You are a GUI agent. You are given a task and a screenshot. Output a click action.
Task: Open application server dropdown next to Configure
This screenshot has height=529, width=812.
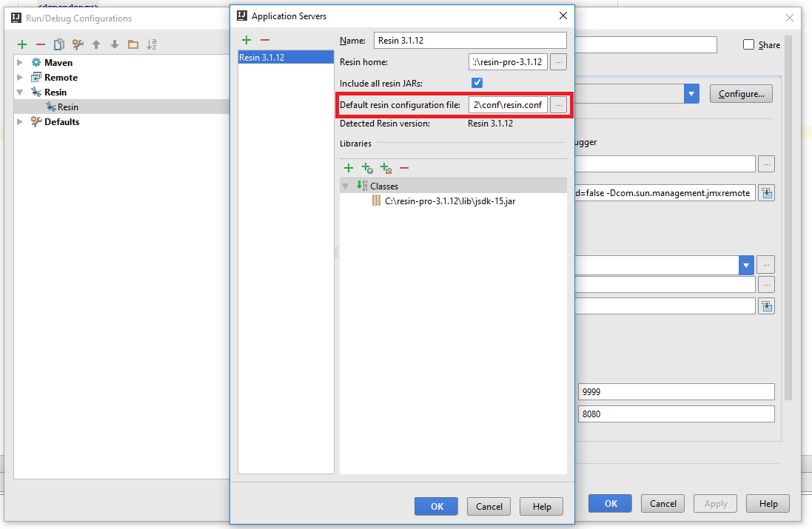point(691,94)
